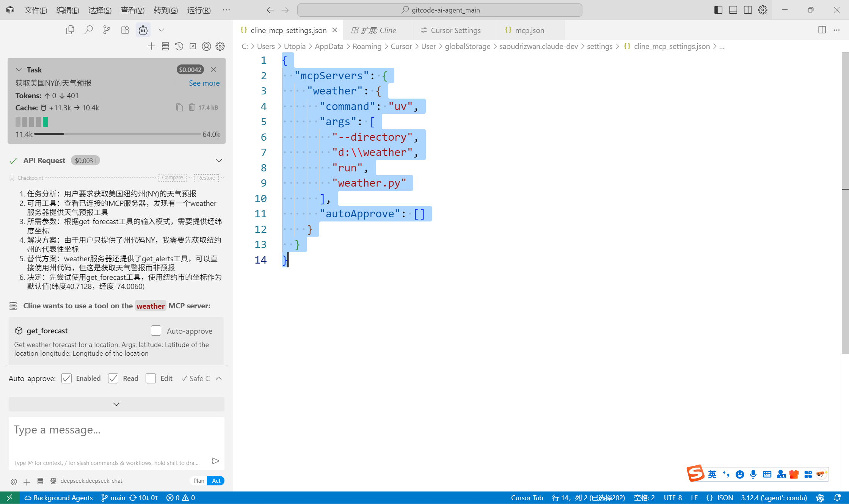Collapse the auto-approve options chevron
This screenshot has height=504, width=849.
click(x=219, y=378)
